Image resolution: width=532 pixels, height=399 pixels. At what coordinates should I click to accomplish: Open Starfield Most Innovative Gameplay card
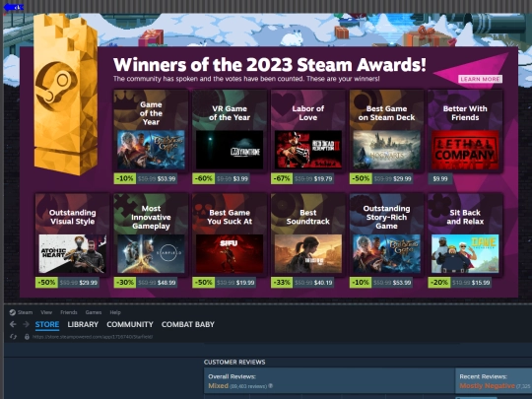[x=151, y=254]
